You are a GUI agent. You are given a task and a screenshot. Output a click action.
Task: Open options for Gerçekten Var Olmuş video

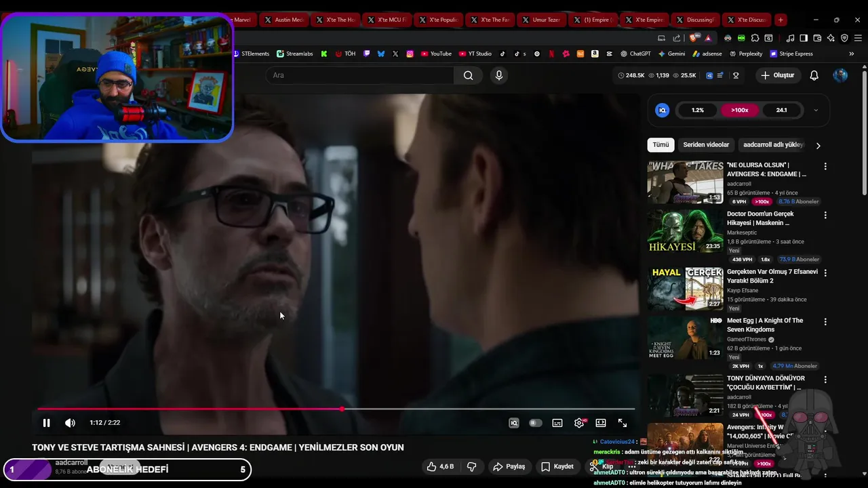pos(825,272)
